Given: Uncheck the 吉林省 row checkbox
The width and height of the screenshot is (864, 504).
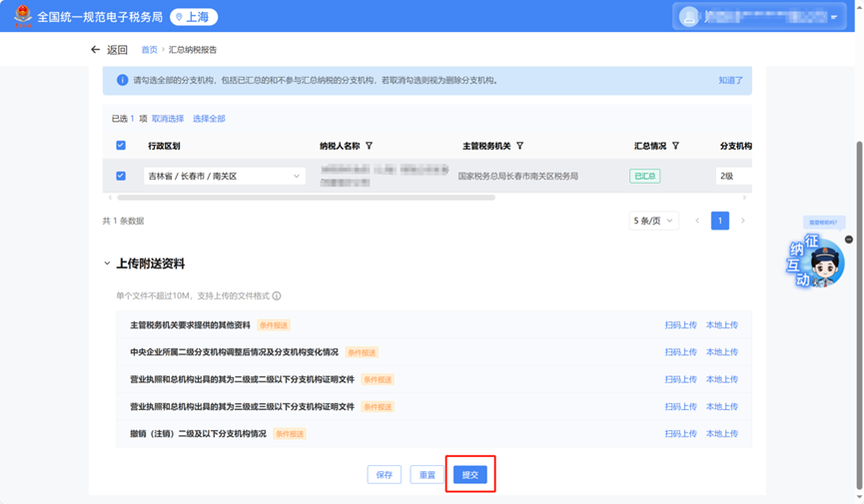Looking at the screenshot, I should 121,176.
